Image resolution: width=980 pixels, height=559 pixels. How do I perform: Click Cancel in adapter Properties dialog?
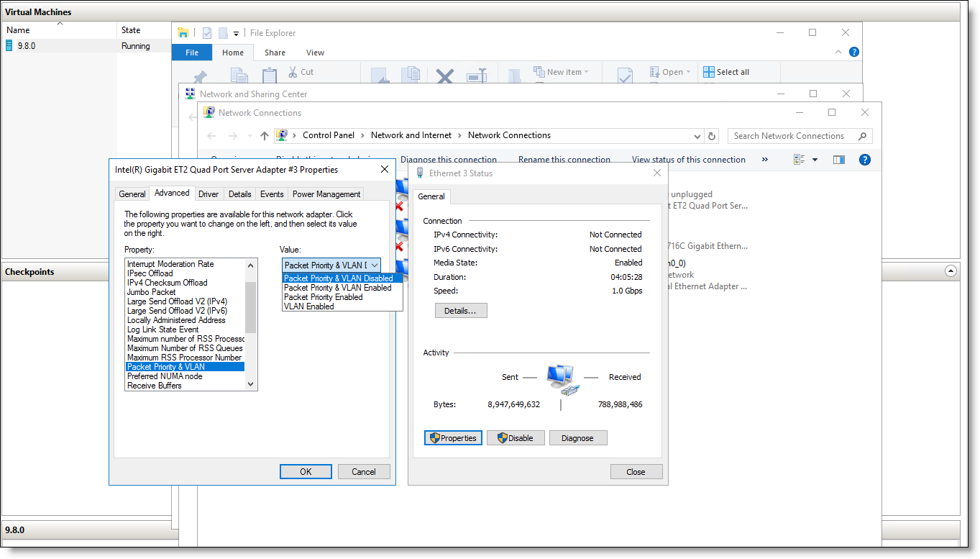(364, 472)
